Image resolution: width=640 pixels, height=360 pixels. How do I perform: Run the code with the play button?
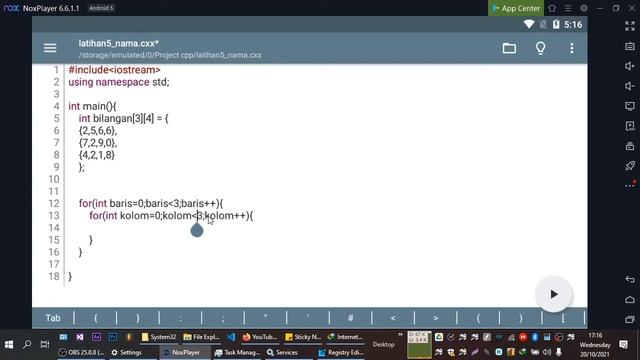click(553, 294)
